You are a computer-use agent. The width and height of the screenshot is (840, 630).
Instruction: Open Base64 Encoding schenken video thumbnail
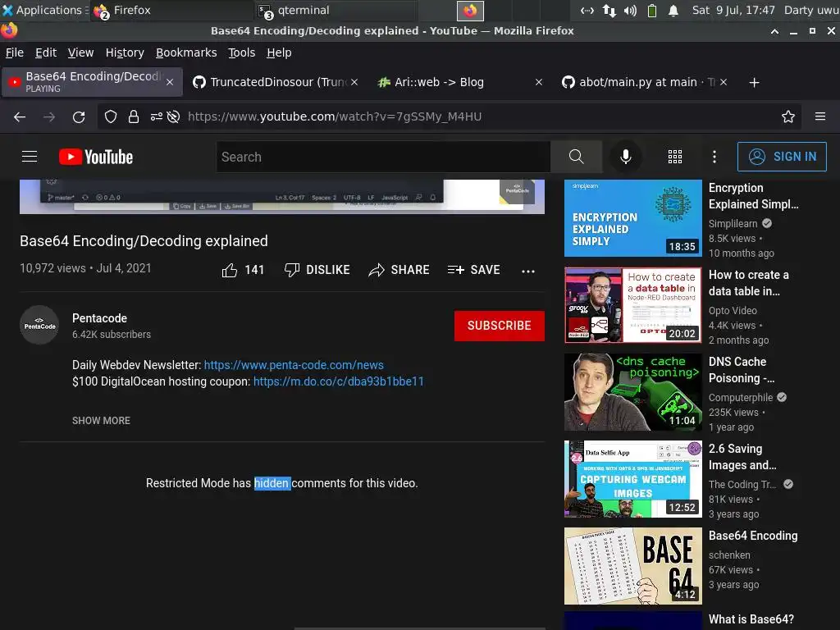(632, 566)
